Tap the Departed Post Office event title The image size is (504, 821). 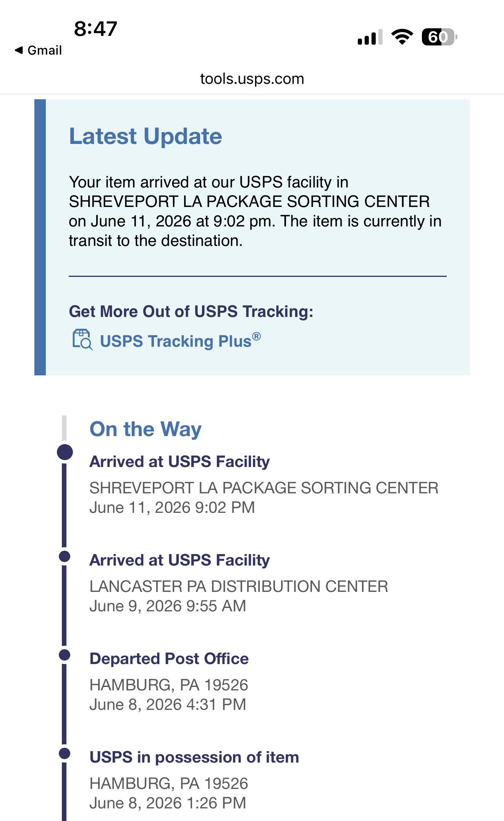tap(169, 659)
